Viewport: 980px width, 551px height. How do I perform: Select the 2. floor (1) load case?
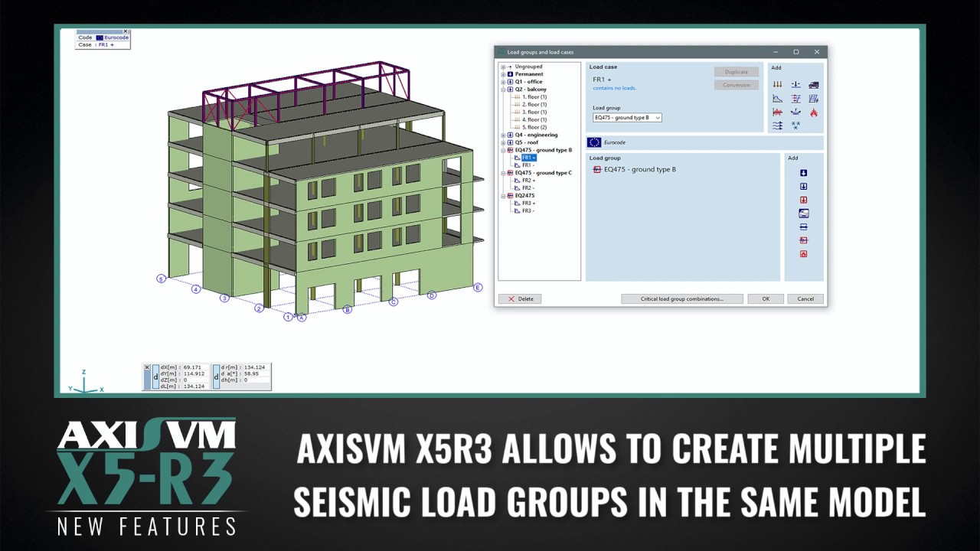pyautogui.click(x=534, y=105)
